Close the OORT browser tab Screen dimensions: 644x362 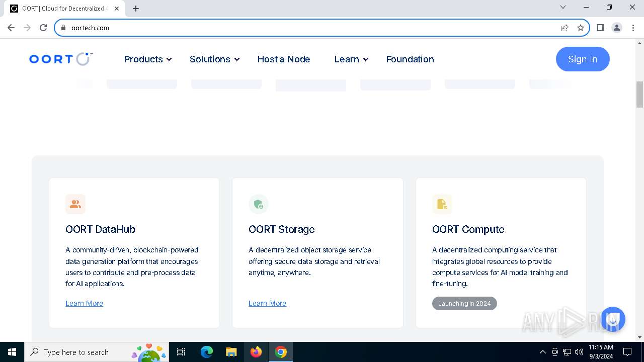tap(117, 9)
